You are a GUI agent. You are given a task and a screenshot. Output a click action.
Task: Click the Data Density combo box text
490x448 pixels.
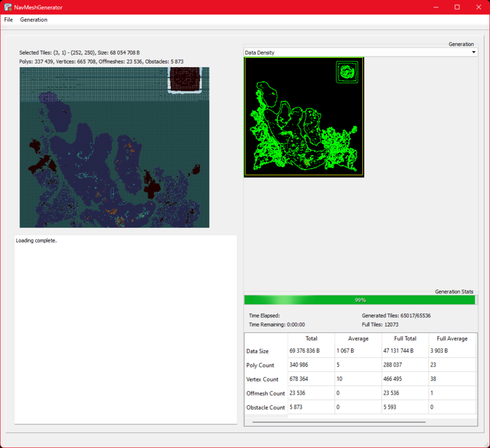click(x=260, y=52)
